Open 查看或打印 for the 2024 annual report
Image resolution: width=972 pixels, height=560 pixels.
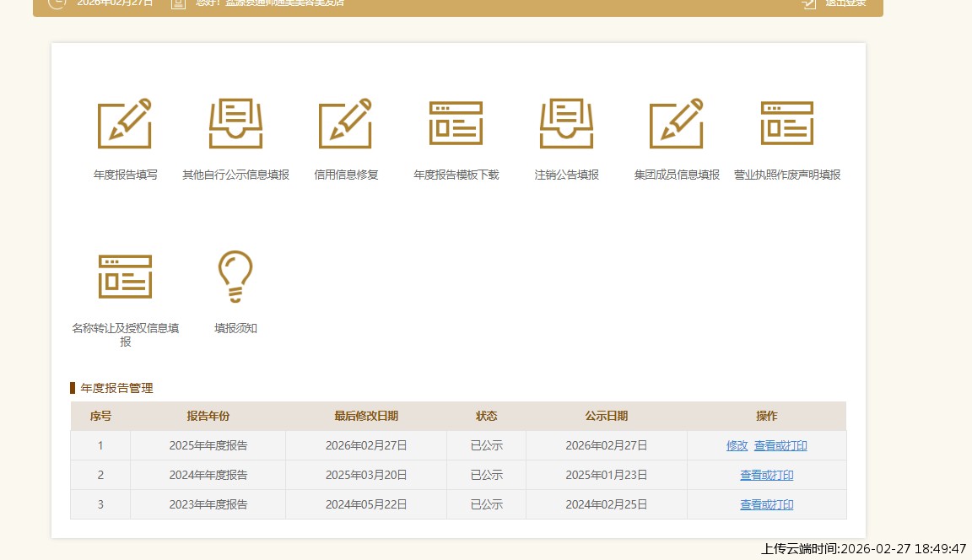[x=766, y=475]
